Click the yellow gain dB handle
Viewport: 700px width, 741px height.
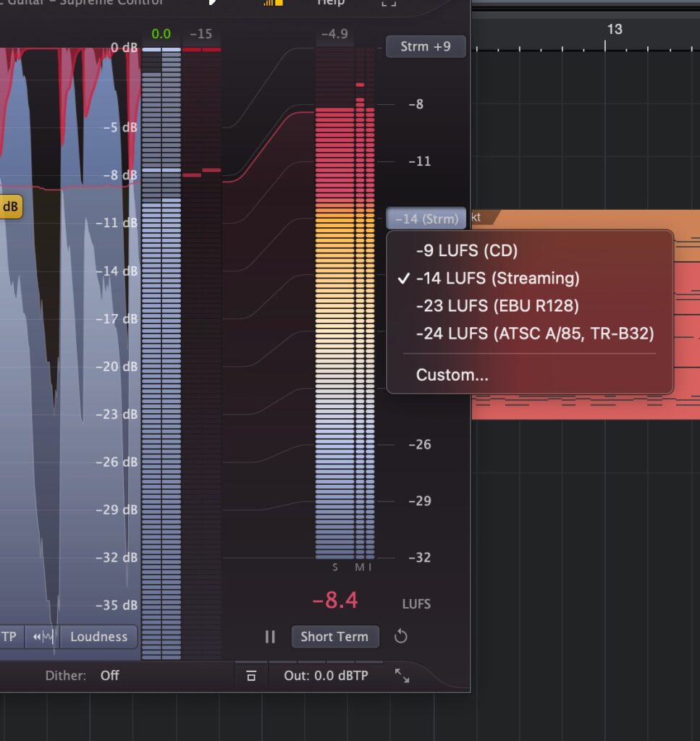(10, 207)
